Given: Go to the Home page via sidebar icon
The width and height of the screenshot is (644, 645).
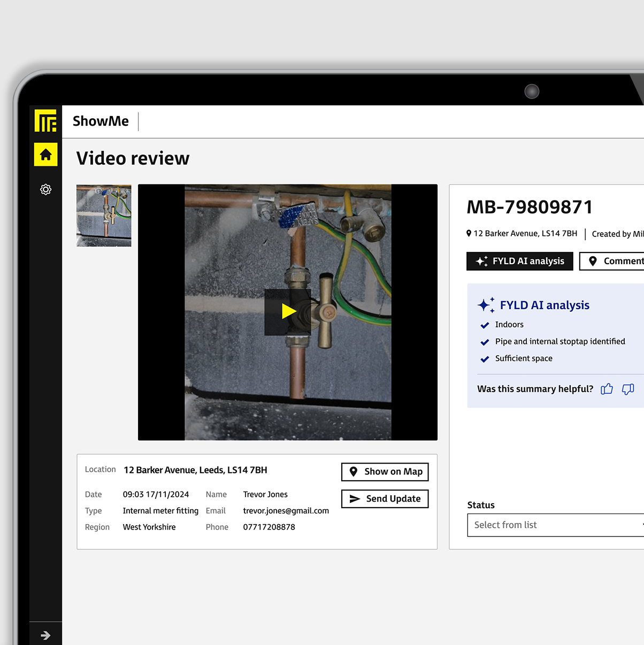Looking at the screenshot, I should coord(45,155).
